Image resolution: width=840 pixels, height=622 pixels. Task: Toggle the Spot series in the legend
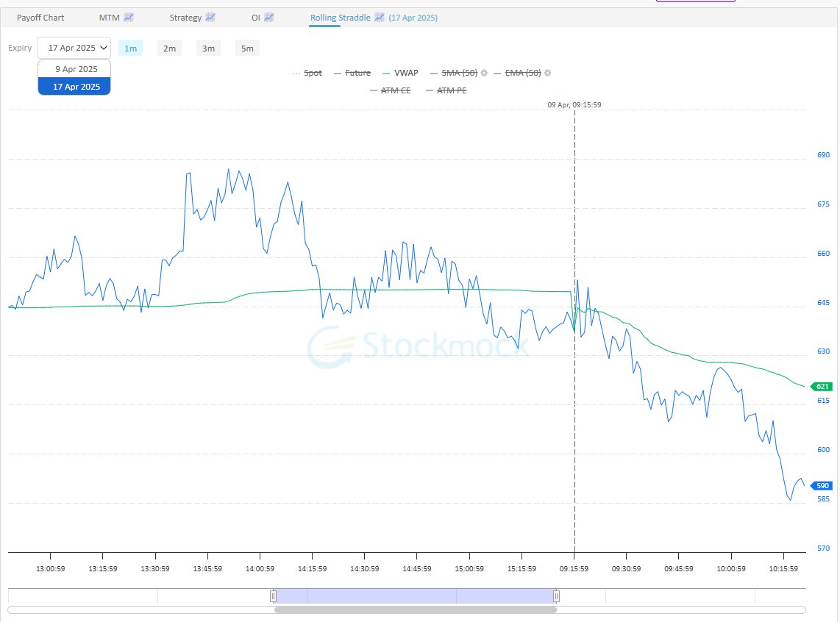[x=312, y=73]
